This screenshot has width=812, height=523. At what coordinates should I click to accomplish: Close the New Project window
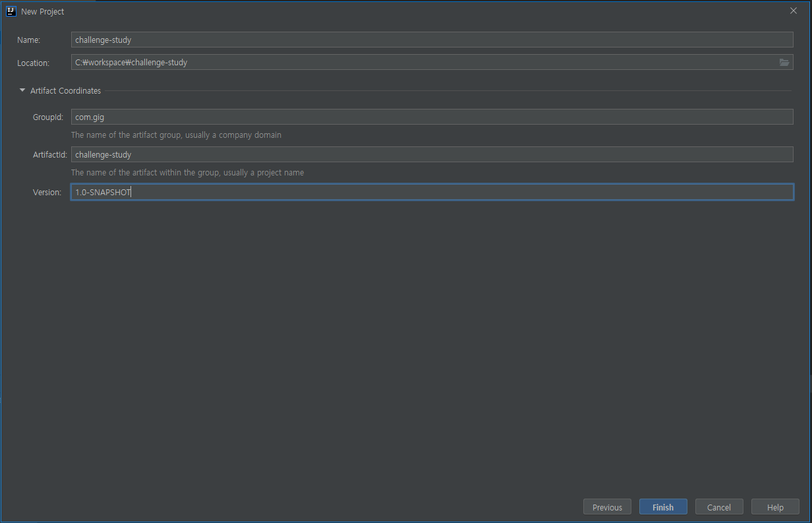[794, 11]
